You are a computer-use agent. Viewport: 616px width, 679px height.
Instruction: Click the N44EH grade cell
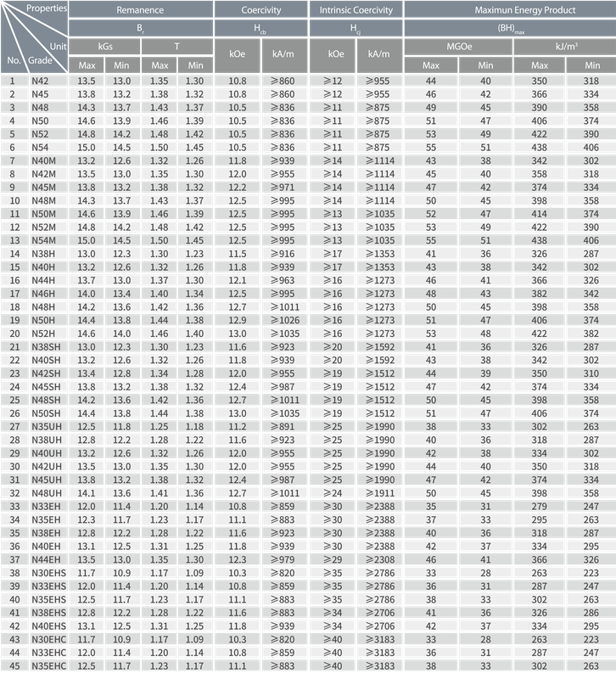tap(46, 559)
